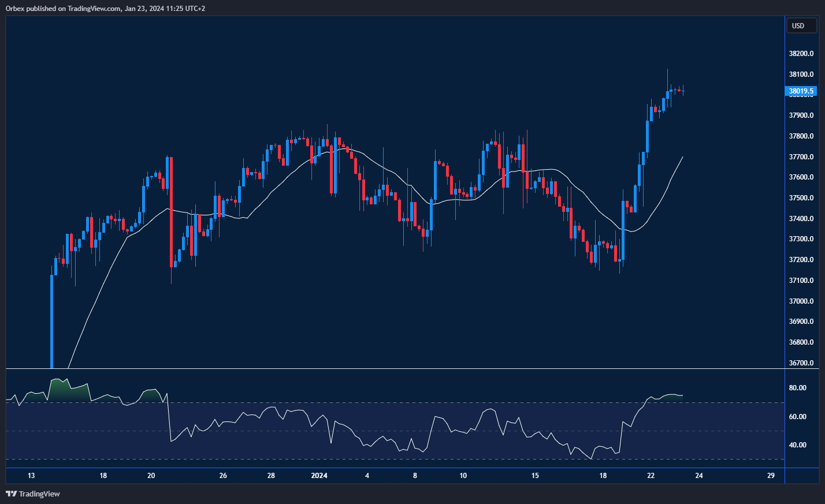Viewport: 825px width, 504px height.
Task: Click the tall red candlestick after date 20
Action: click(x=171, y=211)
